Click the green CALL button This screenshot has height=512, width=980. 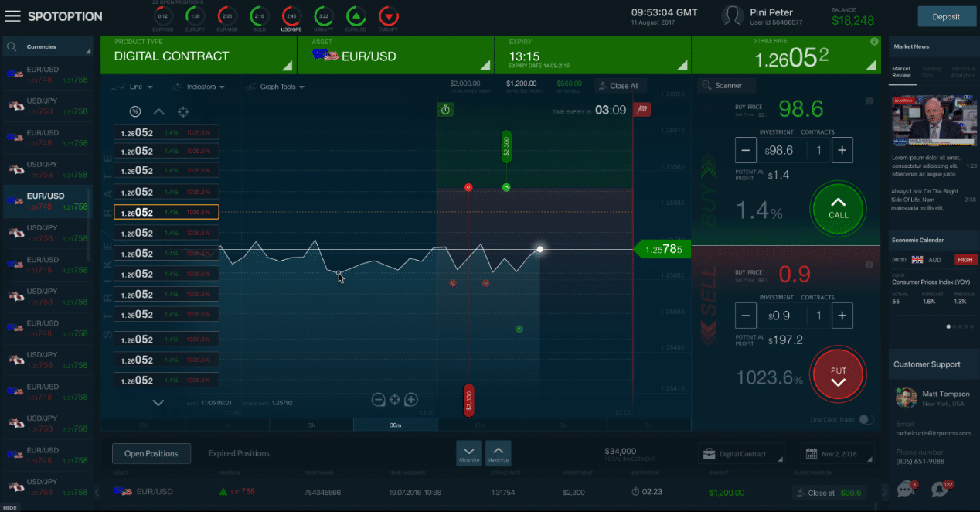tap(838, 207)
